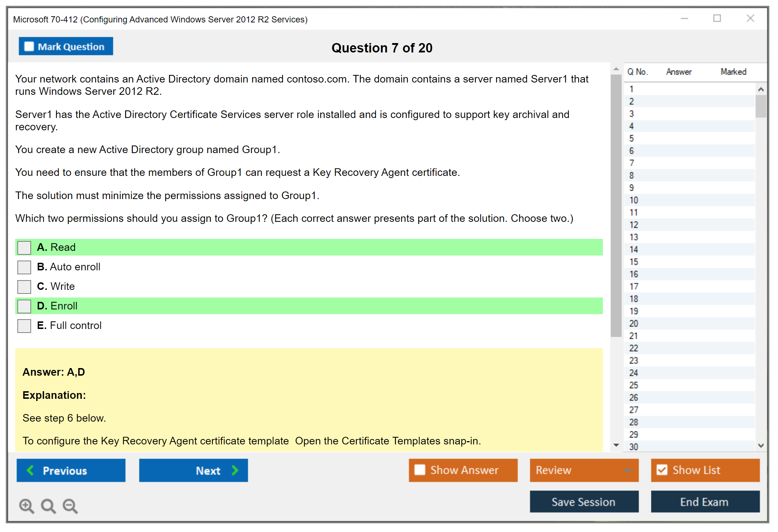
Task: Click the End Exam button
Action: coord(705,502)
